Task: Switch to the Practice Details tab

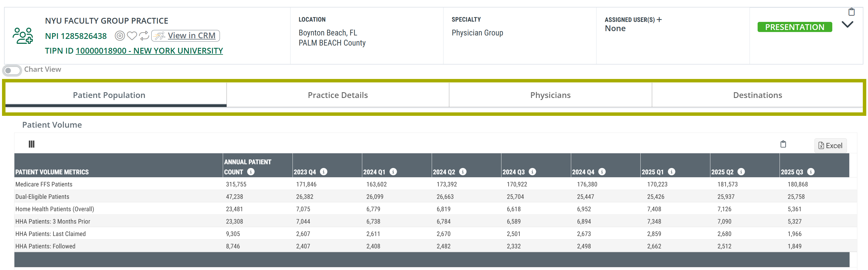Action: 338,95
